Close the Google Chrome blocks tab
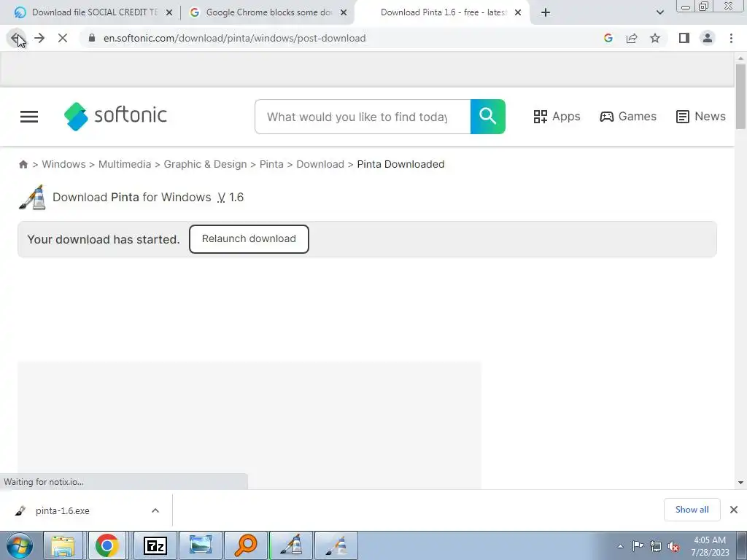This screenshot has height=560, width=747. pos(344,13)
